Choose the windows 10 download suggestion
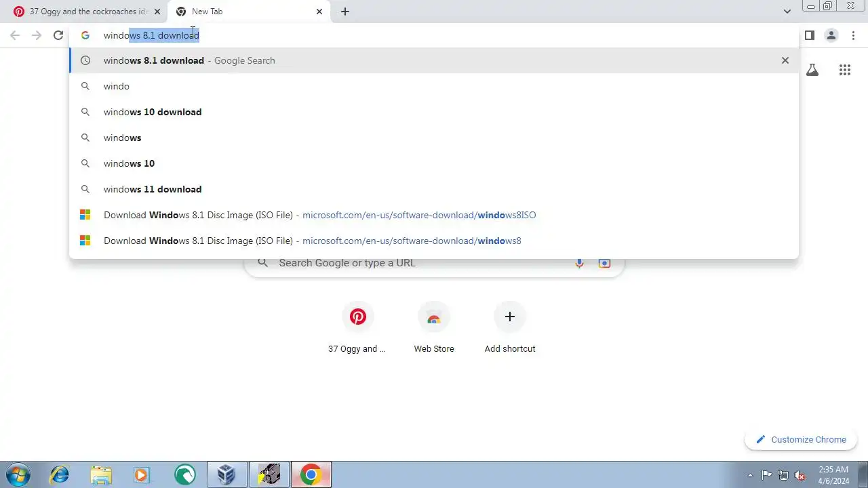The image size is (868, 488). pyautogui.click(x=434, y=112)
